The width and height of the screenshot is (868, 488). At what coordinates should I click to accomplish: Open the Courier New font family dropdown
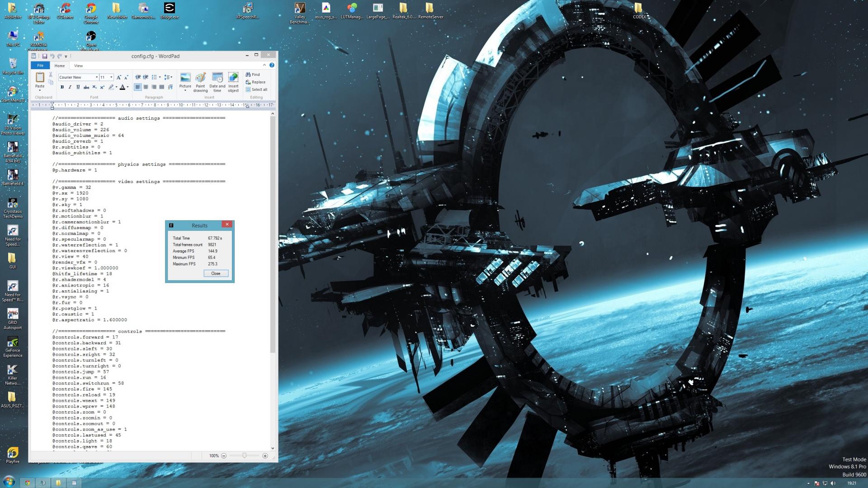[x=96, y=77]
